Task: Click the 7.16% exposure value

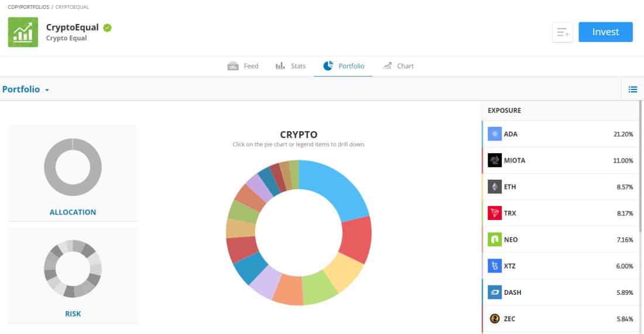Action: [x=625, y=240]
